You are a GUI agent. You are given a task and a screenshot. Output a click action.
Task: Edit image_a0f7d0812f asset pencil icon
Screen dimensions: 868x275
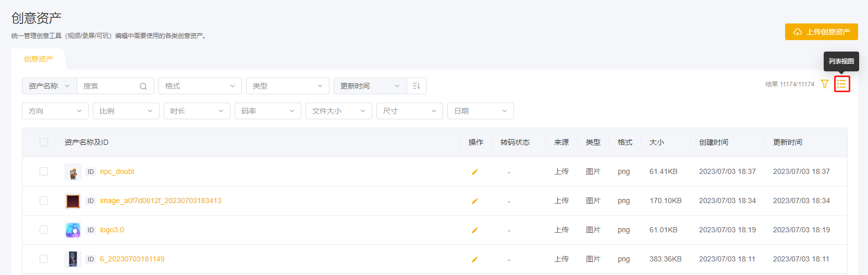[475, 201]
